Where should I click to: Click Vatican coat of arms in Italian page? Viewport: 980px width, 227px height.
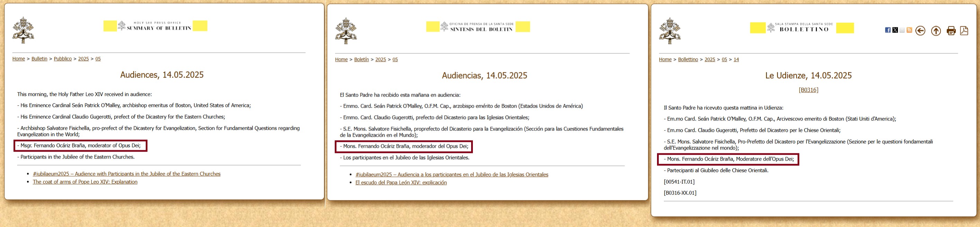(670, 31)
